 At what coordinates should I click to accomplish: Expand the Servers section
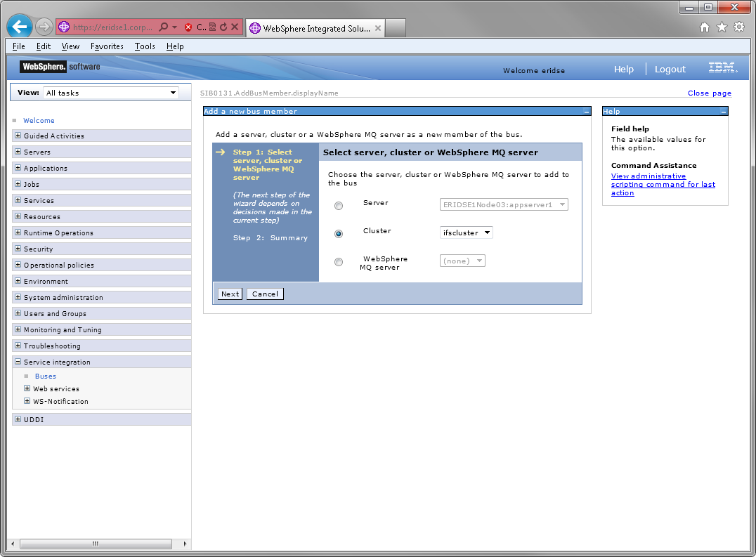coord(18,151)
